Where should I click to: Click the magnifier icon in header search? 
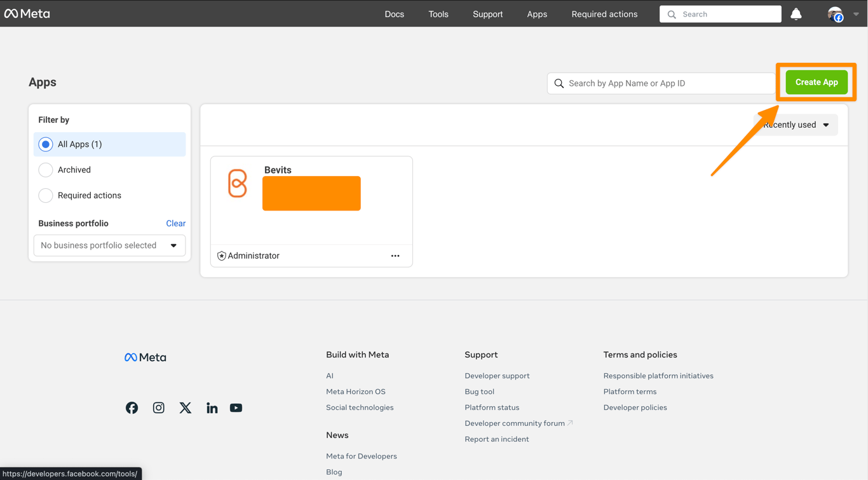point(672,14)
